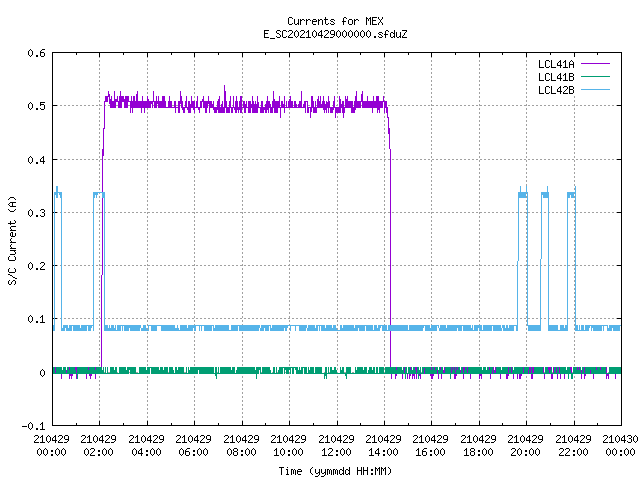Click the 10:00 time tick label

[288, 452]
